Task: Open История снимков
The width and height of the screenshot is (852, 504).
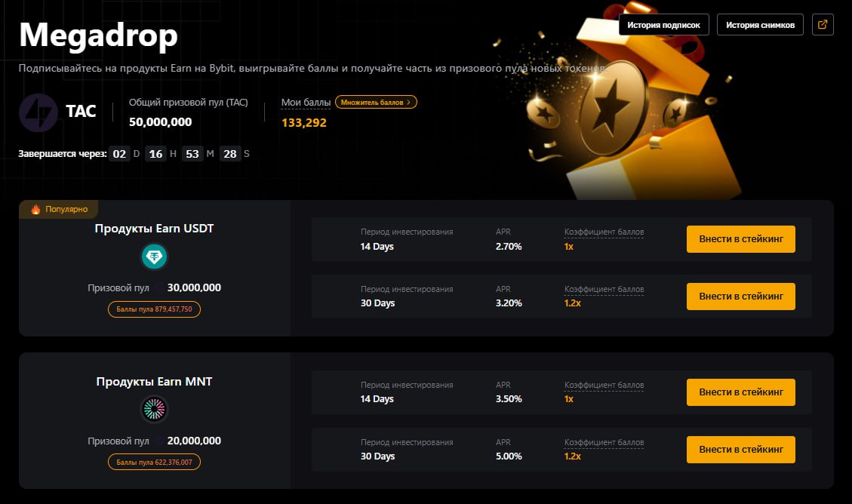Action: (760, 25)
